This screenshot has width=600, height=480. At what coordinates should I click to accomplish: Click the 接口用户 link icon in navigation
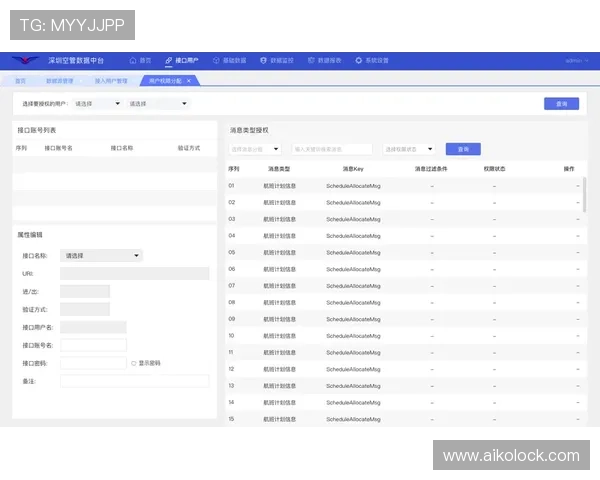pyautogui.click(x=168, y=60)
